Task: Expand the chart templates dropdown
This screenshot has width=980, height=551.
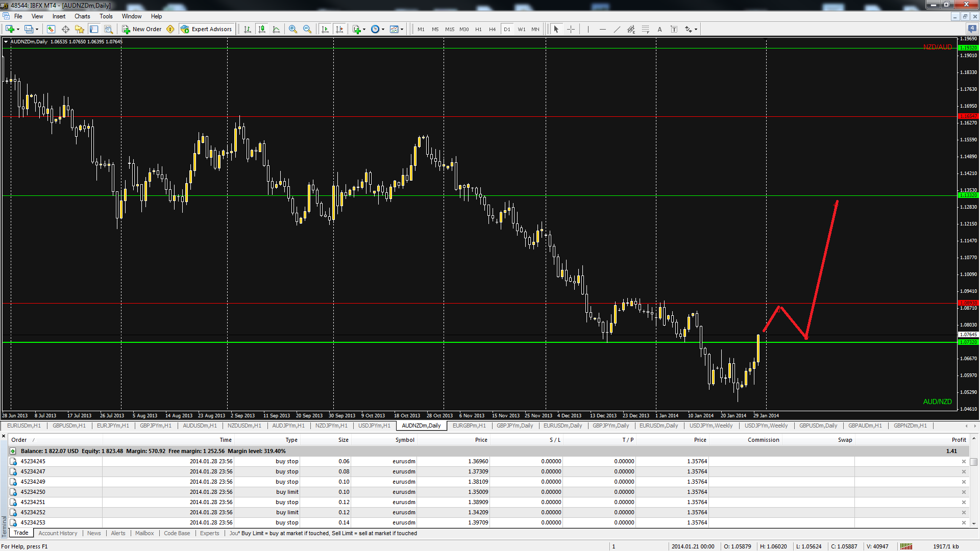Action: coord(402,29)
